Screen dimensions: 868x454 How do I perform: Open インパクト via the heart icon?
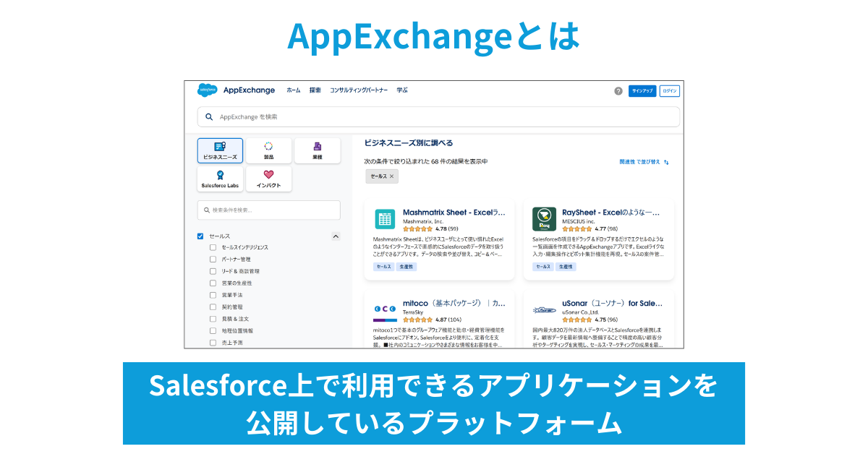[267, 174]
